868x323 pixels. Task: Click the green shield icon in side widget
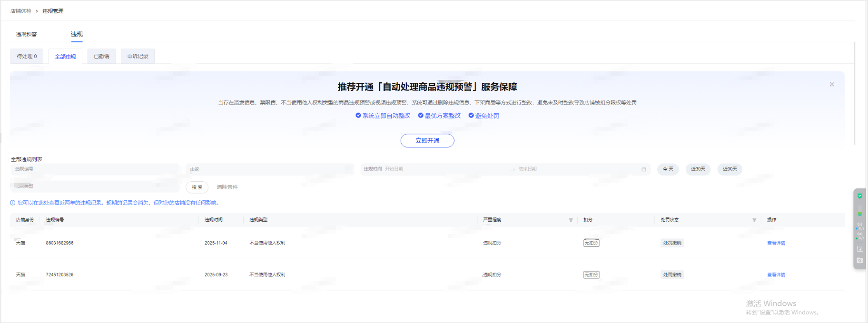859,196
